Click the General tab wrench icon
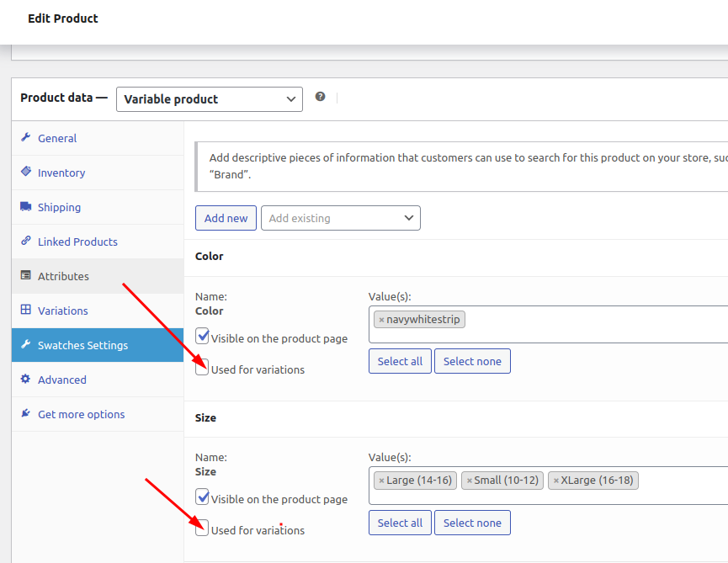The width and height of the screenshot is (728, 563). (26, 137)
